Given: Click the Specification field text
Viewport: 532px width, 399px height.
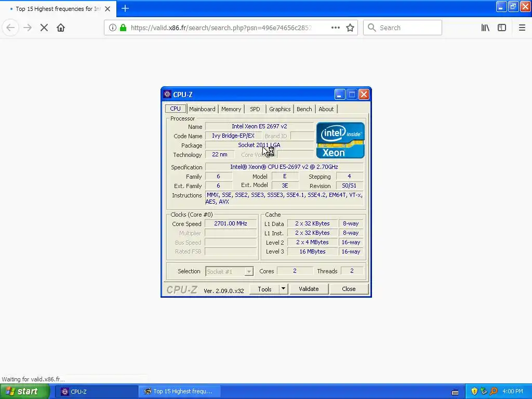Looking at the screenshot, I should click(x=284, y=167).
